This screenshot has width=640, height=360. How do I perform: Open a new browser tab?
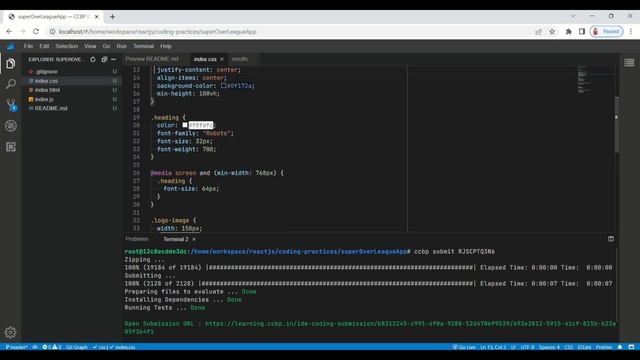pos(112,17)
